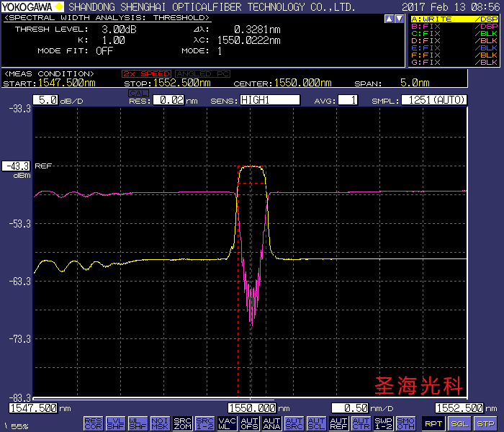
Task: Open the SMPL 1251(AUTO) field
Action: click(434, 100)
